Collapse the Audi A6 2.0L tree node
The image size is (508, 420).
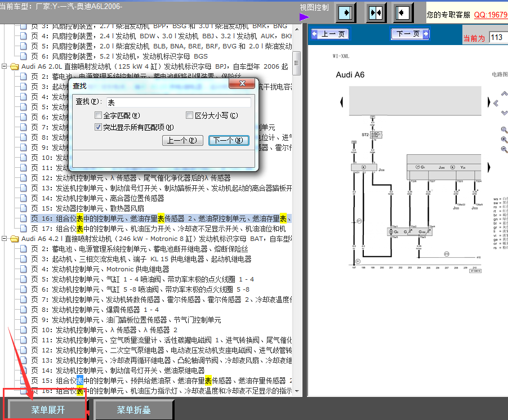[x=4, y=66]
